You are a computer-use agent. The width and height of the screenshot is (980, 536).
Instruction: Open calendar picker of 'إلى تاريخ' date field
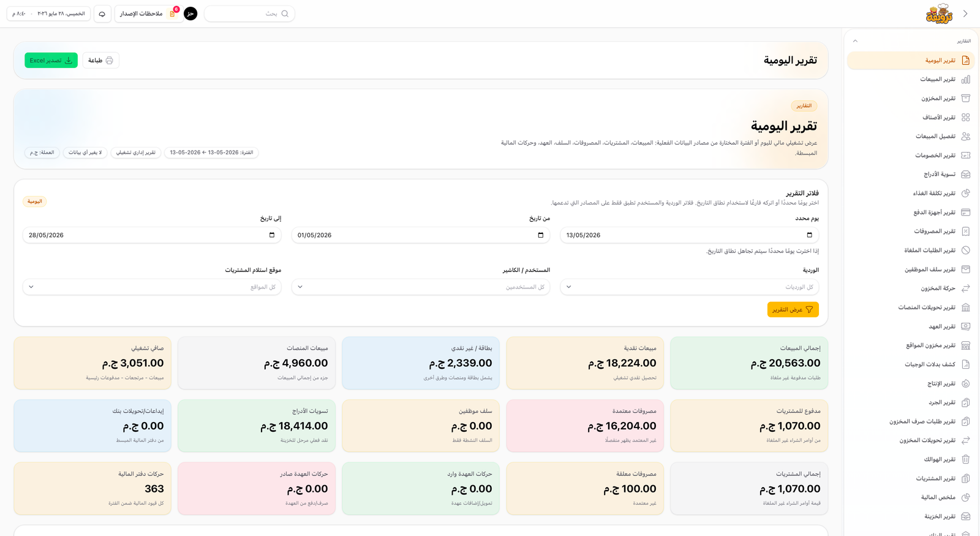pyautogui.click(x=272, y=235)
